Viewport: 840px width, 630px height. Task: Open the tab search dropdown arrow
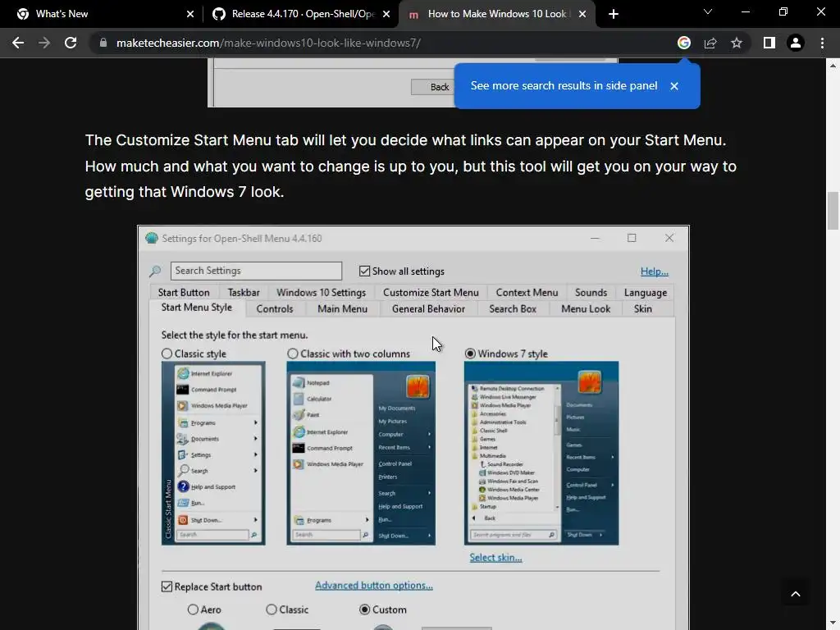708,11
